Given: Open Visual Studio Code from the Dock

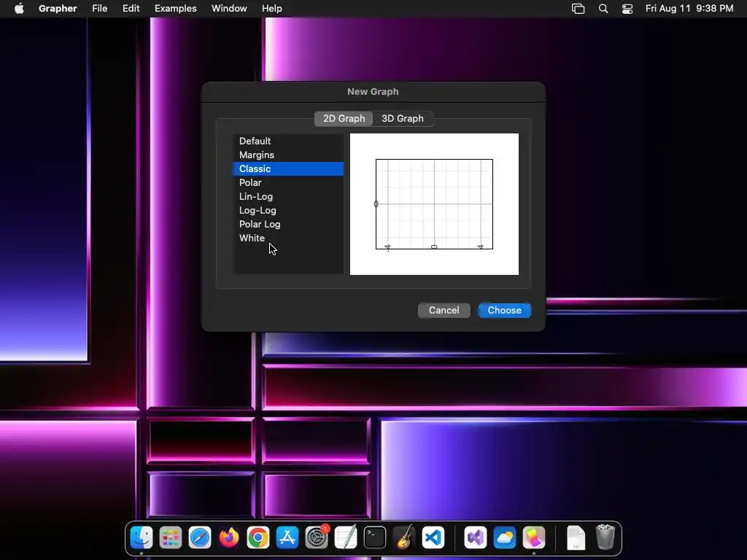Looking at the screenshot, I should pos(433,537).
